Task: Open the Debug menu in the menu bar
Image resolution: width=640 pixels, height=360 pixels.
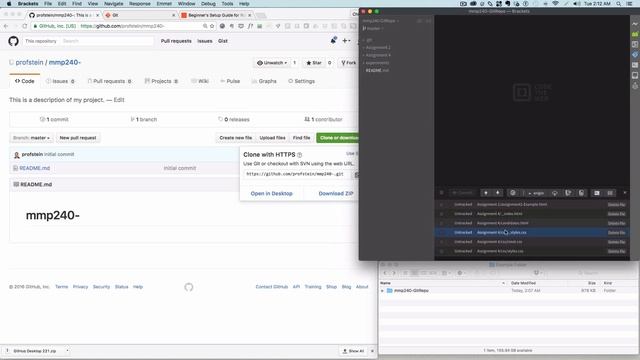Action: (208, 4)
